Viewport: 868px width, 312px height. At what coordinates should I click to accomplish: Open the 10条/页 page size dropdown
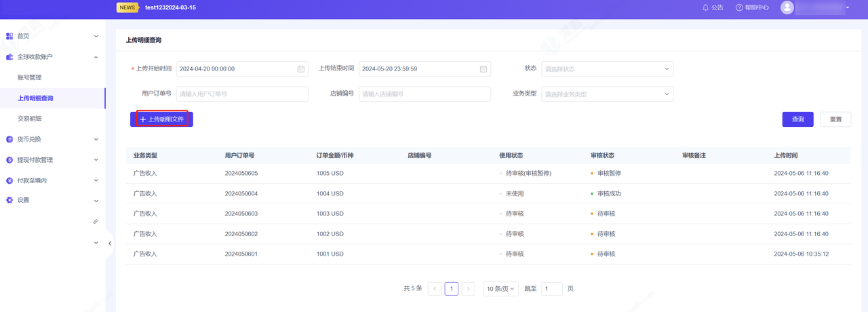click(500, 289)
